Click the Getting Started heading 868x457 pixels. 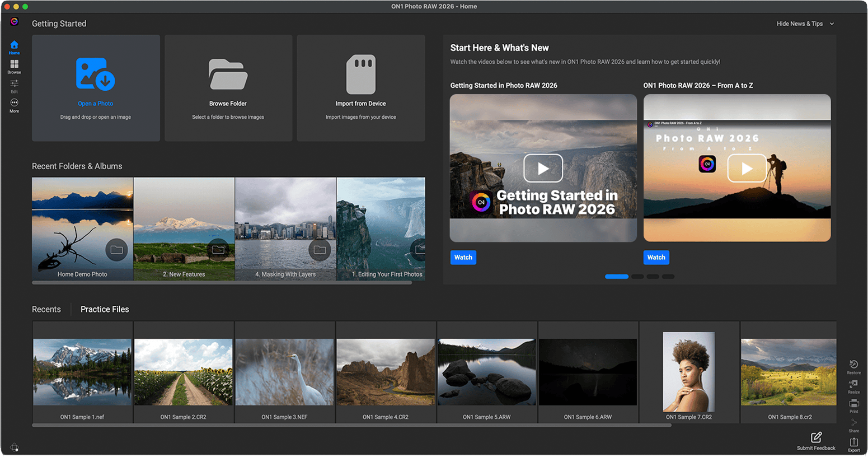tap(59, 24)
